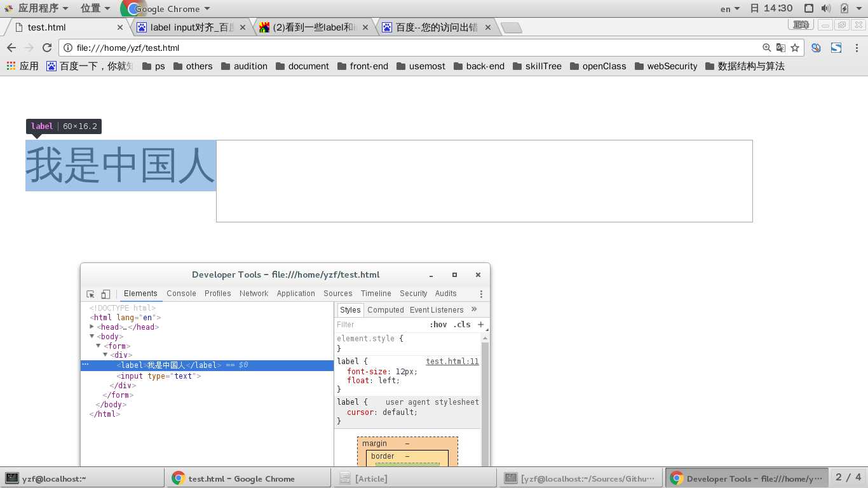Image resolution: width=868 pixels, height=488 pixels.
Task: Open the 百度一下 bookmark
Action: (x=90, y=66)
